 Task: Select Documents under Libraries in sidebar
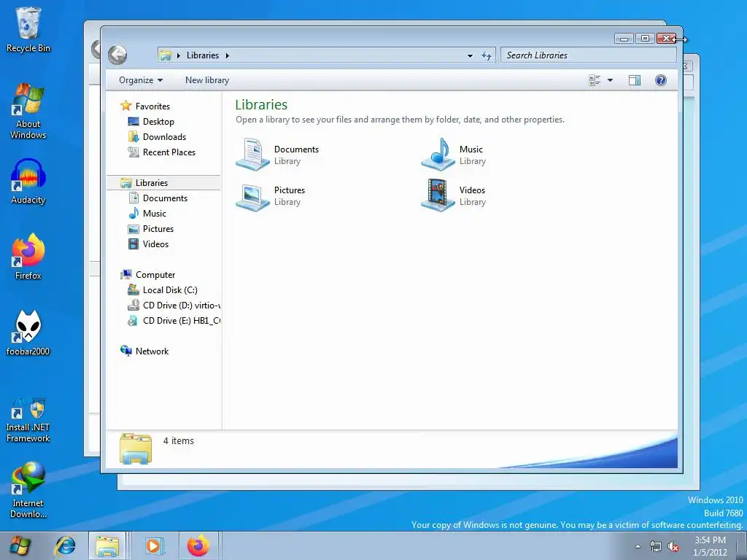(165, 198)
